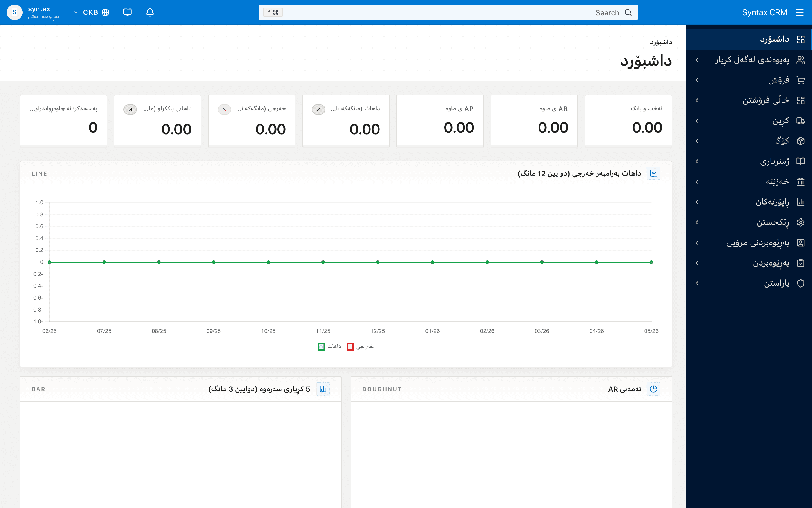Expand the ڕاپۆرتەکان sidebar chevron
Screen dimensions: 812x508
(x=697, y=202)
